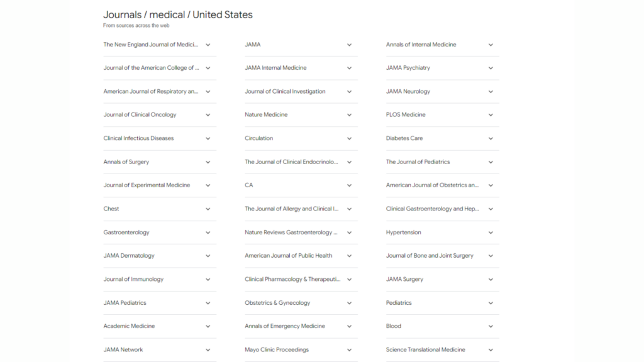644x362 pixels.
Task: Expand the JAMA Psychiatry chevron
Action: pyautogui.click(x=491, y=68)
